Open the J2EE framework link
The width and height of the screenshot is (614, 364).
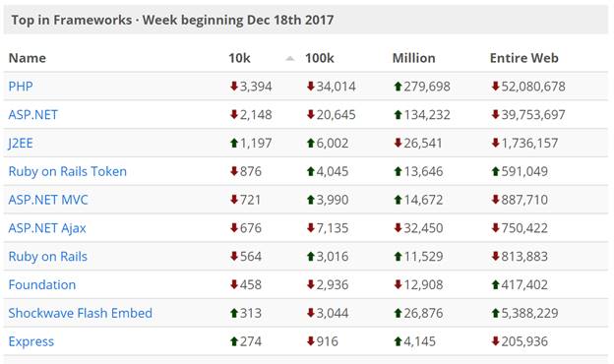(x=21, y=143)
